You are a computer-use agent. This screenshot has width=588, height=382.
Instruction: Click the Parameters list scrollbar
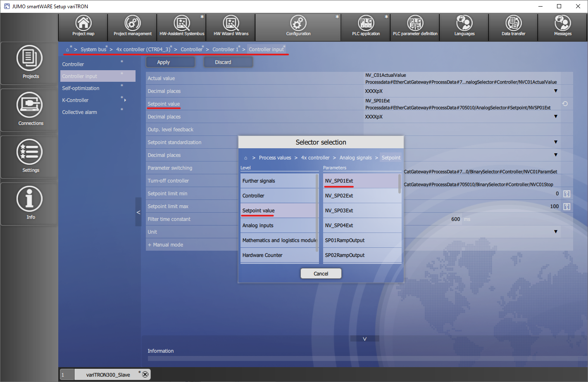400,184
